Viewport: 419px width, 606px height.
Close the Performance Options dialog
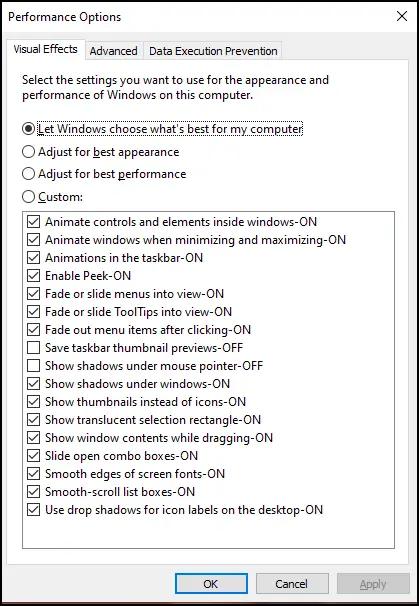402,17
